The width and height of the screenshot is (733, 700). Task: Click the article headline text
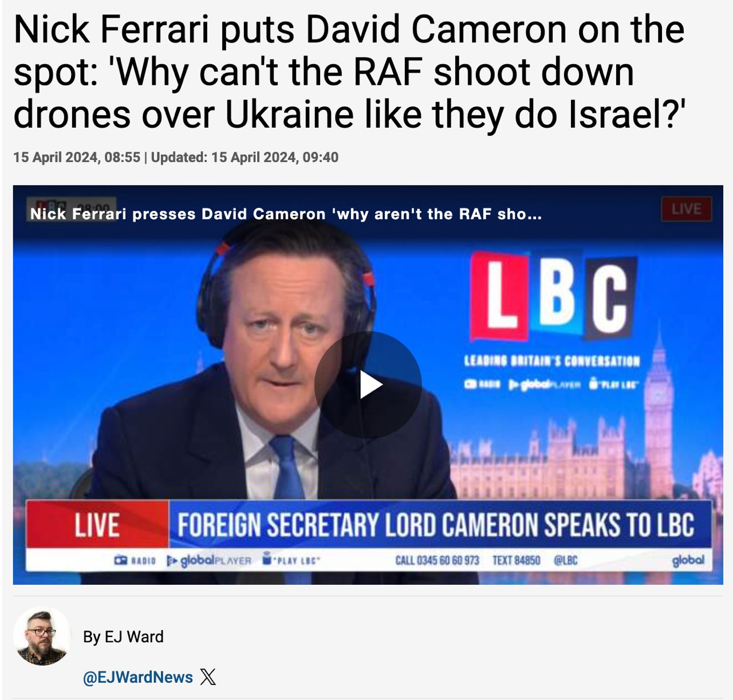(x=349, y=72)
